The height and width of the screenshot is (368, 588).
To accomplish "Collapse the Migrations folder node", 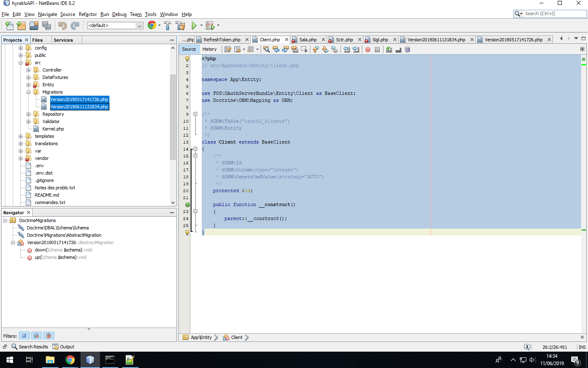I will (28, 92).
